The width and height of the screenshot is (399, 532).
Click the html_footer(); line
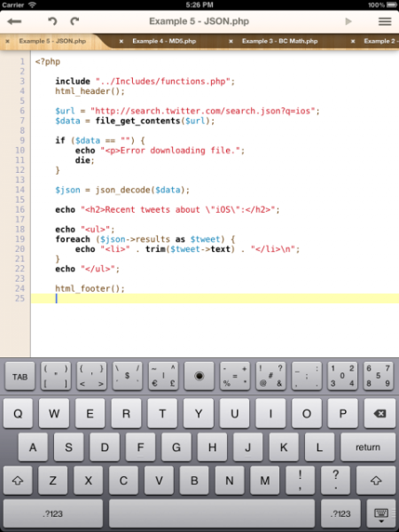(90, 289)
